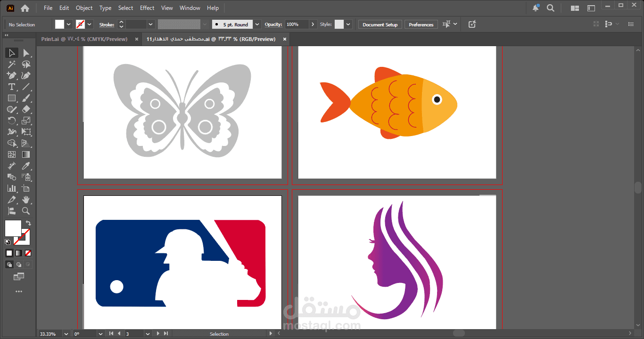Pick the Line Segment tool
The image size is (644, 339).
pyautogui.click(x=26, y=87)
